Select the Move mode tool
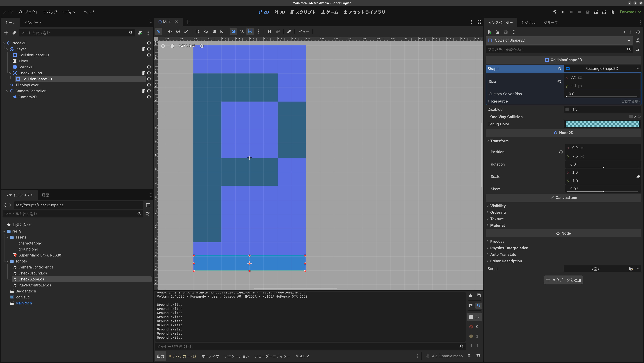 pos(169,32)
